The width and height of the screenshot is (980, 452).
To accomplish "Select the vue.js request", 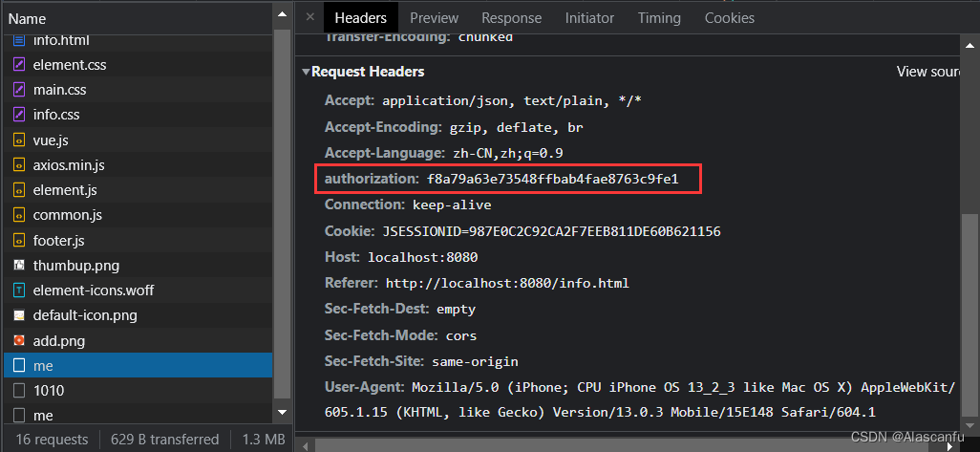I will coord(138,140).
